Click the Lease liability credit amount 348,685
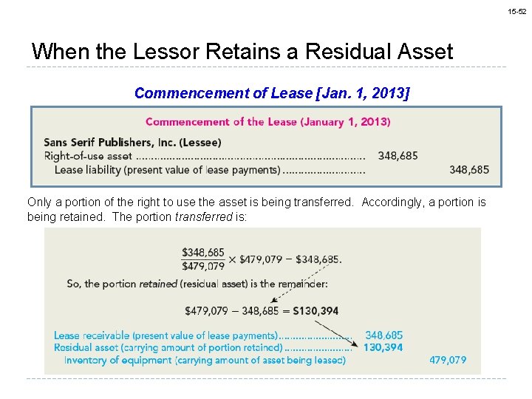This screenshot has height=399, width=532. [x=469, y=170]
